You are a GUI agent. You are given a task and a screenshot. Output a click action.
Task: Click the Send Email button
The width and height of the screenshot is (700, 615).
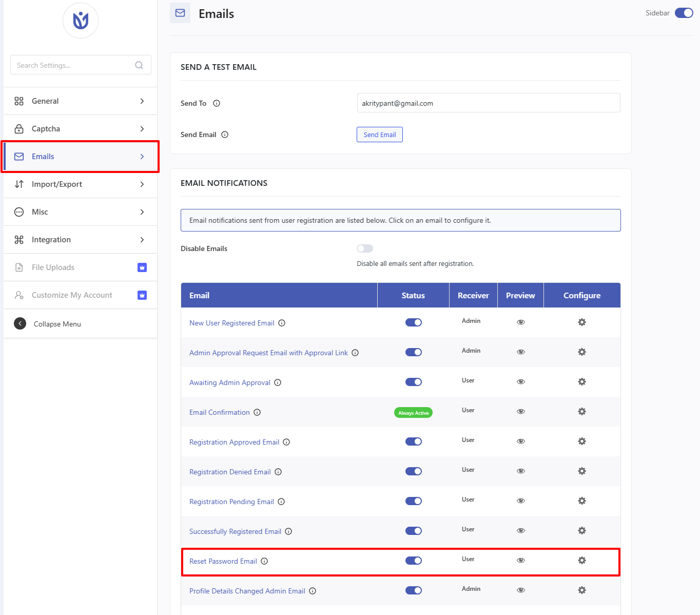(x=380, y=134)
